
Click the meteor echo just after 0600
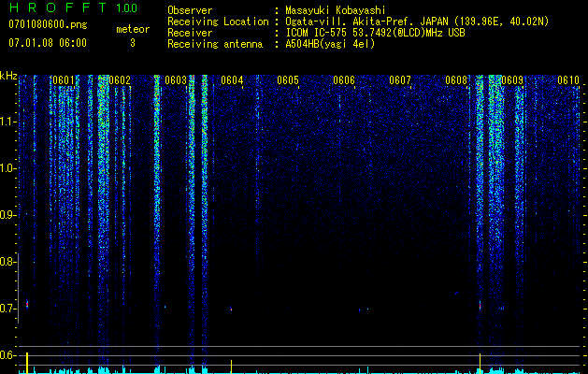27,304
